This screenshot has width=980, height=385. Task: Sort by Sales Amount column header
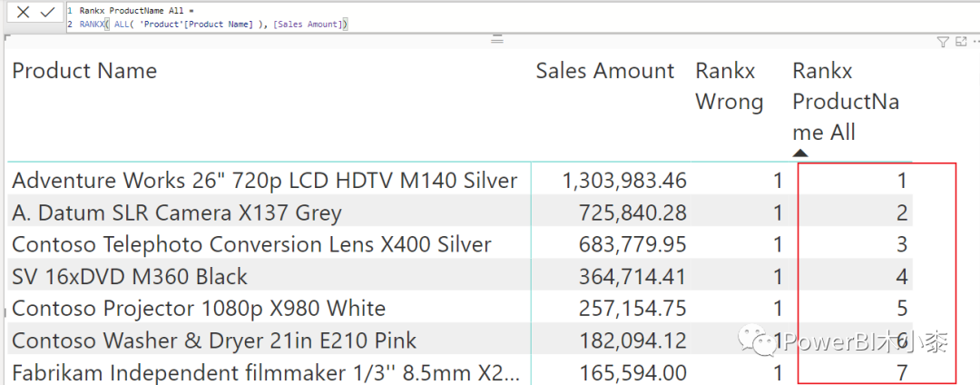coord(605,71)
